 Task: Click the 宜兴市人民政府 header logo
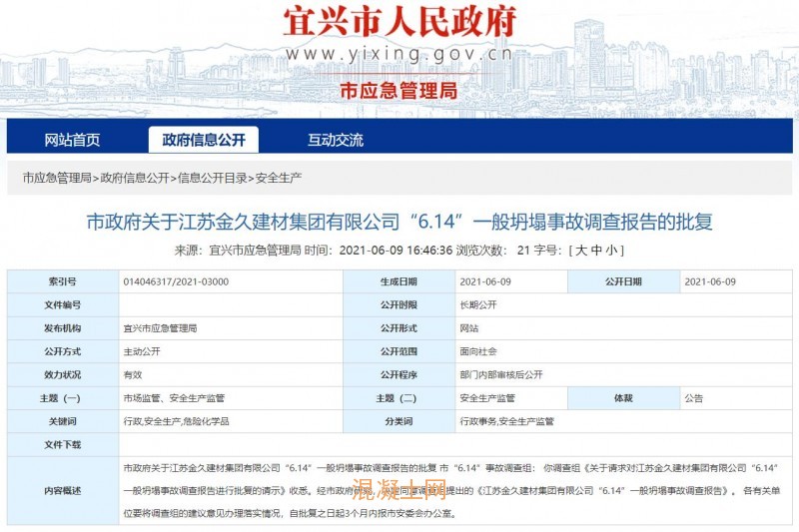pyautogui.click(x=399, y=22)
